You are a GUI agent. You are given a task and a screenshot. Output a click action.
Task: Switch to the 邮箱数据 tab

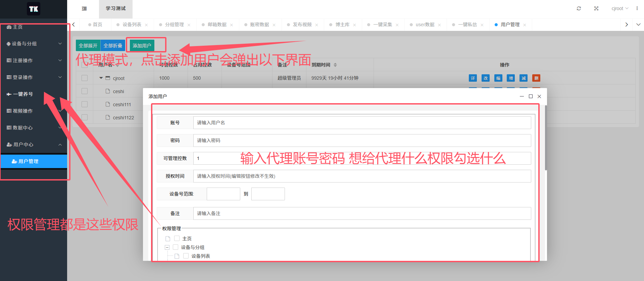tap(217, 25)
